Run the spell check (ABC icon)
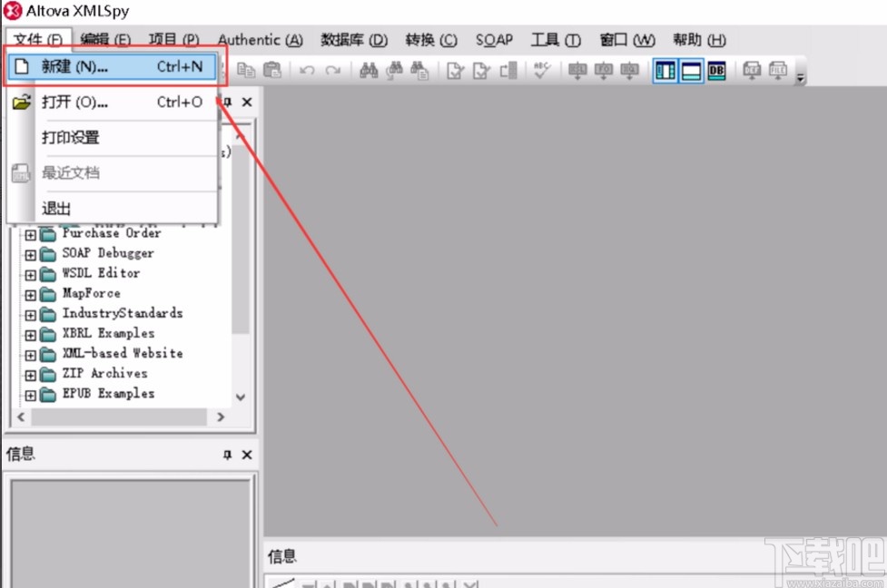This screenshot has width=887, height=588. pyautogui.click(x=540, y=70)
